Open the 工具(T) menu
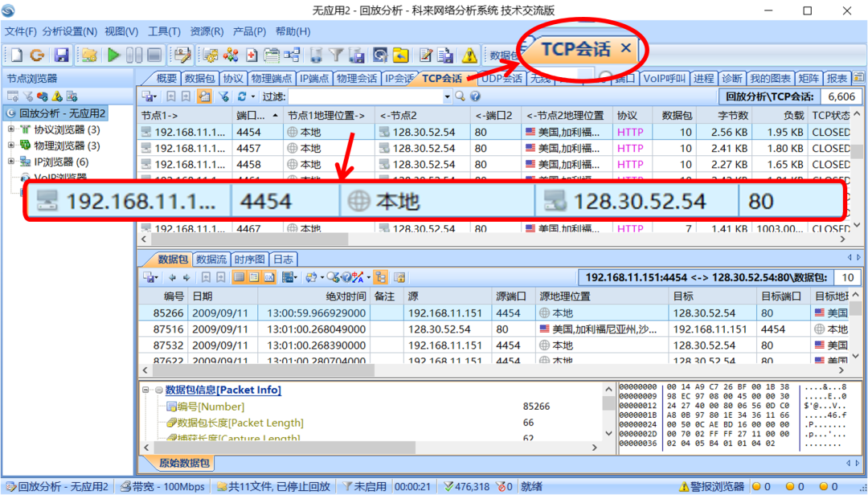The height and width of the screenshot is (495, 868). pos(164,31)
